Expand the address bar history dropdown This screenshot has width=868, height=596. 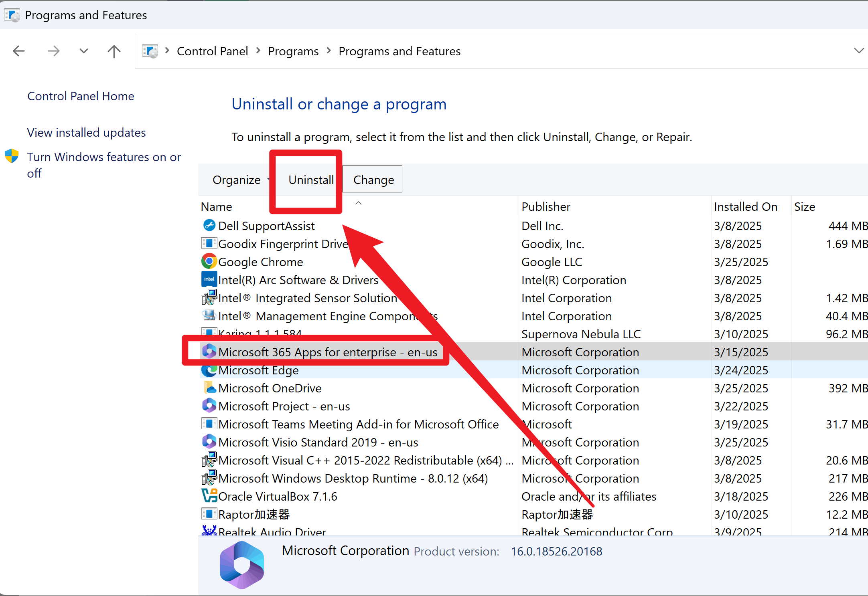[858, 51]
